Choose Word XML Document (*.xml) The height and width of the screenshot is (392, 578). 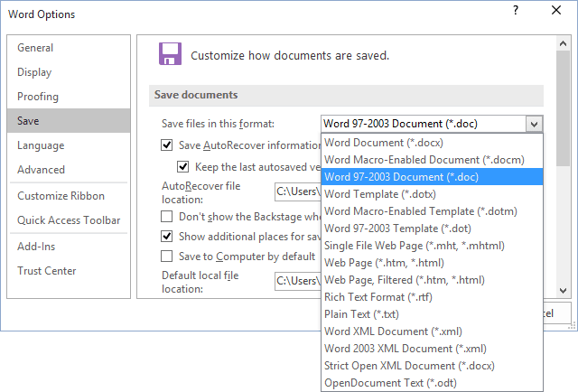tap(432, 331)
